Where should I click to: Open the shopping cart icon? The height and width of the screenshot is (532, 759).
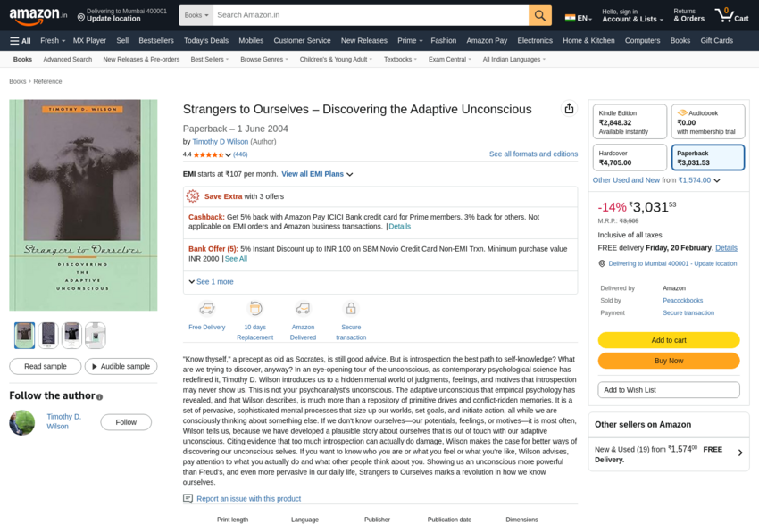coord(732,15)
